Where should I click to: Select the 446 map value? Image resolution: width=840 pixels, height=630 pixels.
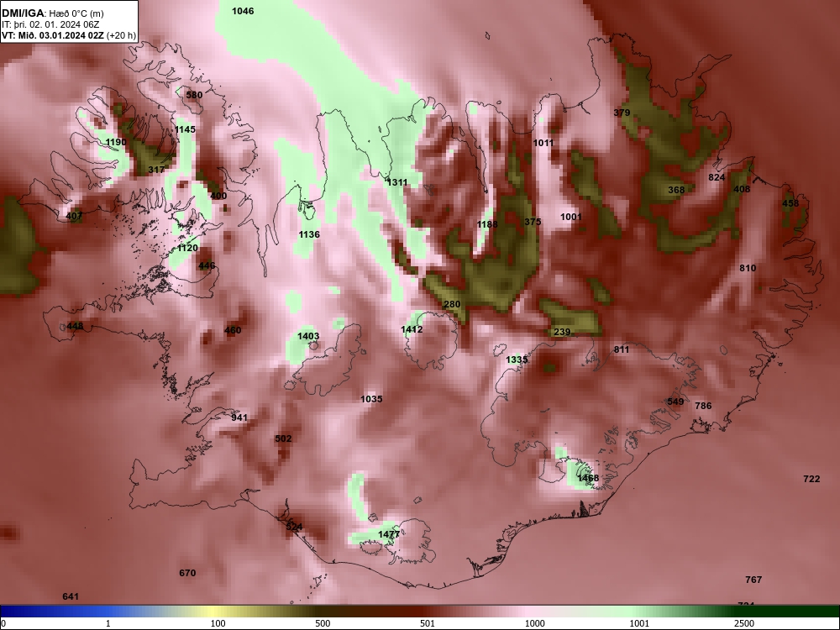click(207, 265)
